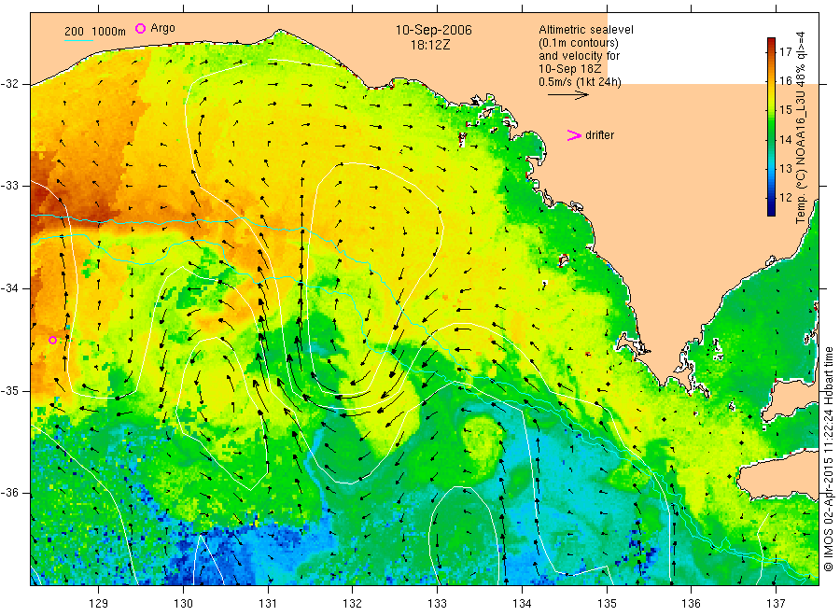This screenshot has height=616, width=840.
Task: Click the color bar value 12
Action: (x=785, y=197)
